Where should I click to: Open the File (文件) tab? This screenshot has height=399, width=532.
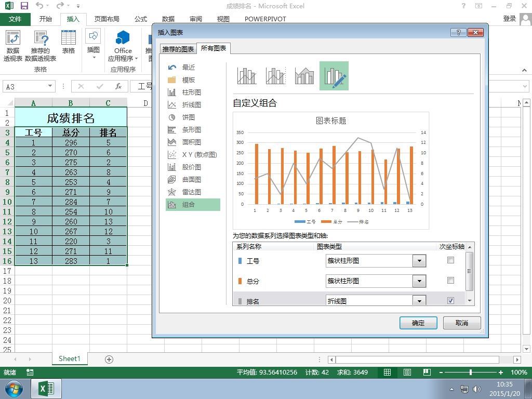click(x=15, y=19)
